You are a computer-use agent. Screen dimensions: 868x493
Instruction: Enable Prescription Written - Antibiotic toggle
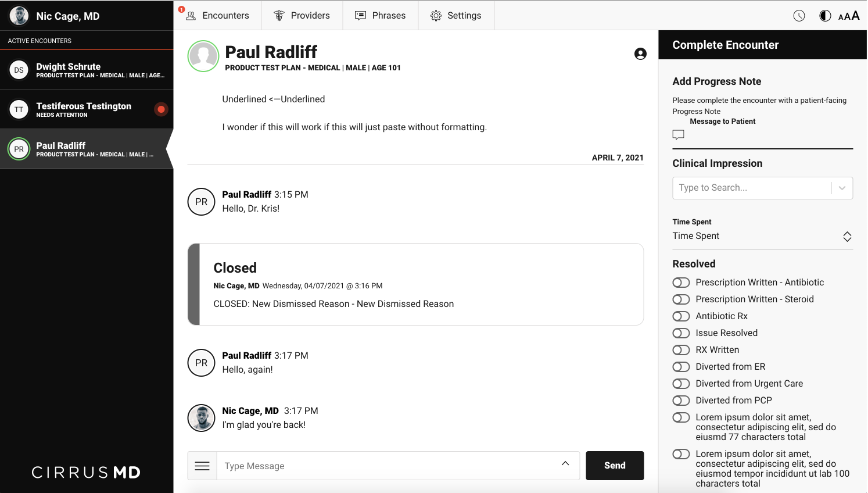[x=681, y=283]
